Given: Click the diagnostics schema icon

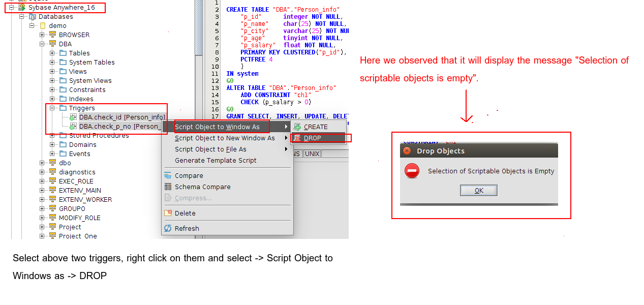Looking at the screenshot, I should tap(52, 172).
